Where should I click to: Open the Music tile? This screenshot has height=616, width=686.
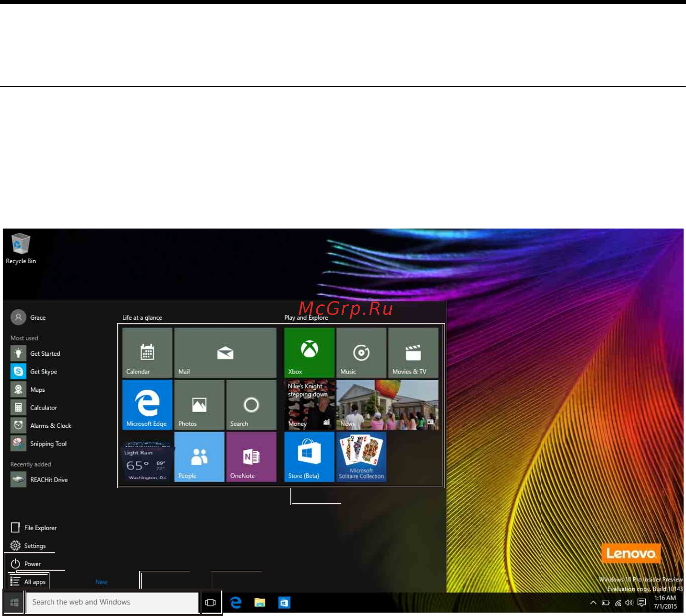pos(361,352)
